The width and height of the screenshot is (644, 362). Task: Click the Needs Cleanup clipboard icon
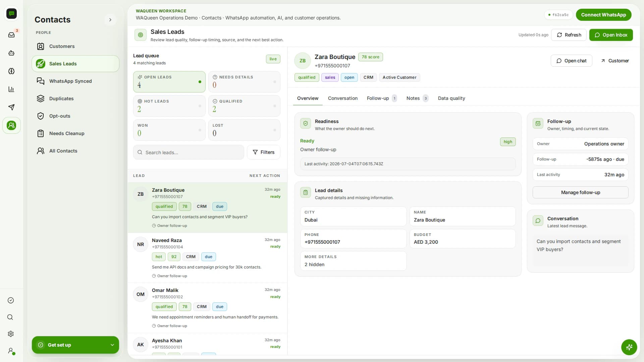(x=41, y=133)
